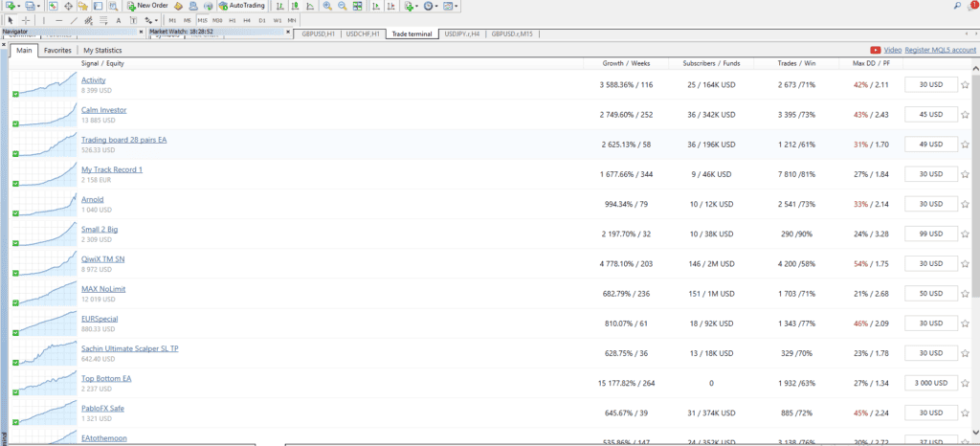Show the Navigator via star-folder icon
980x446 pixels.
82,6
